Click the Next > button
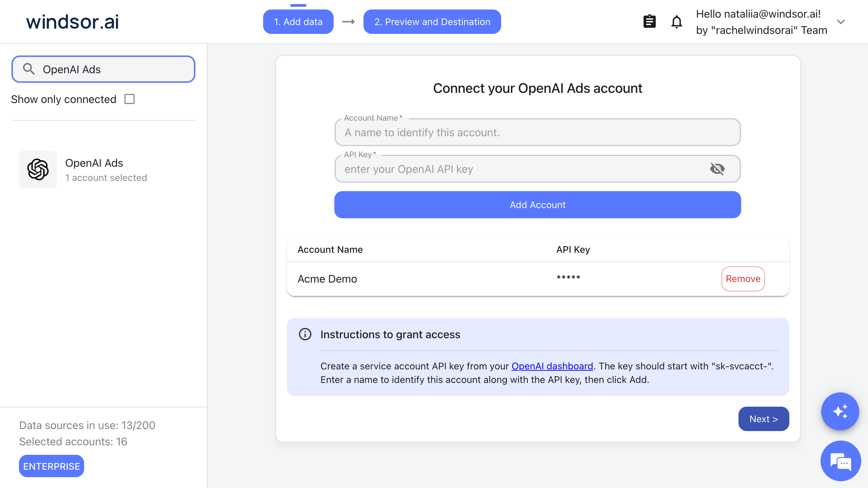The width and height of the screenshot is (868, 488). coord(764,419)
